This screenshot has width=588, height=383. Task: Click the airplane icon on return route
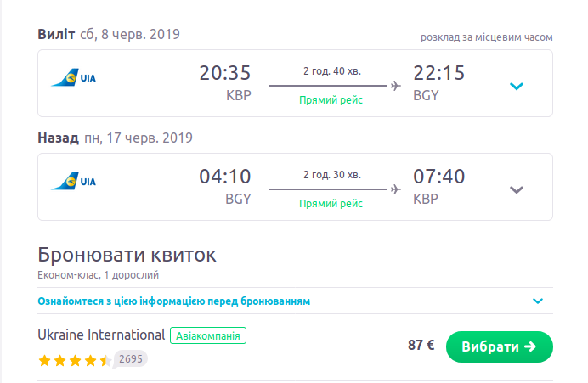(x=395, y=189)
